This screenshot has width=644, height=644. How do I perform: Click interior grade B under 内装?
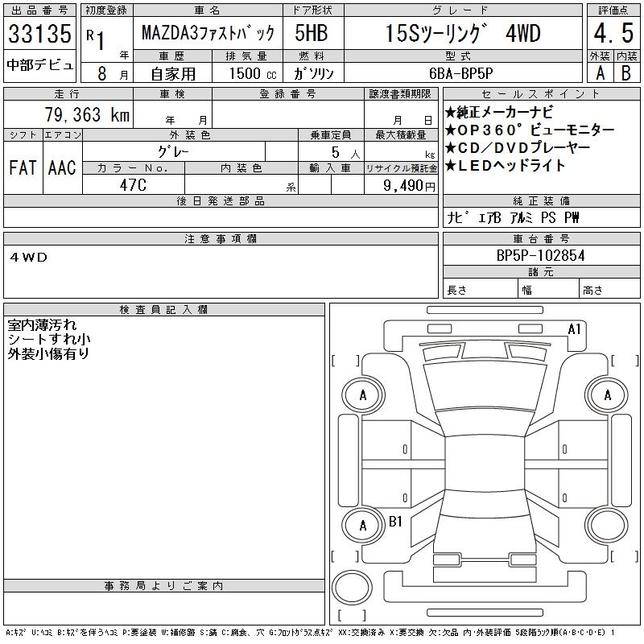coord(626,73)
